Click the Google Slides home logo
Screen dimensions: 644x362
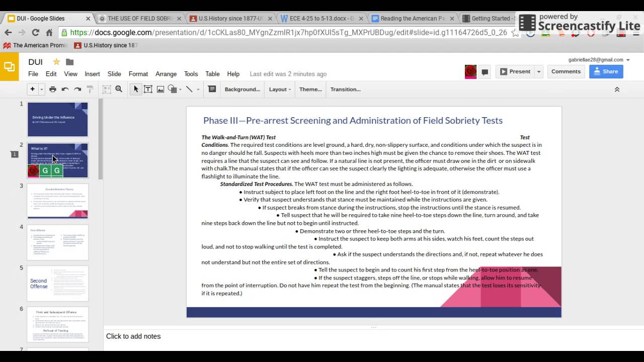9,66
